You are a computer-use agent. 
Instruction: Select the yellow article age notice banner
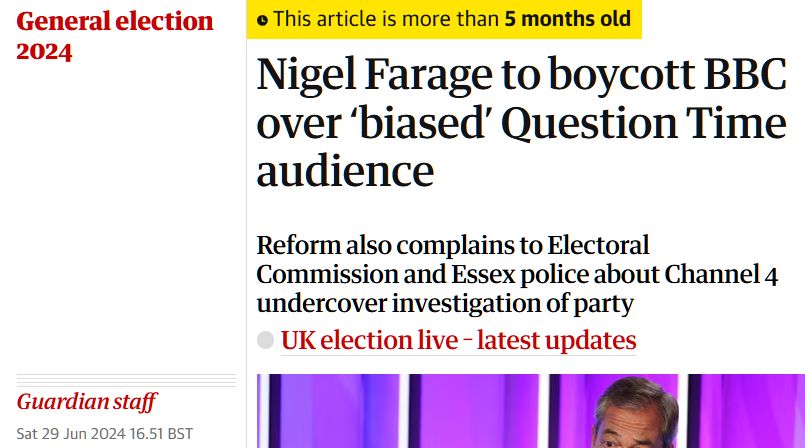tap(444, 19)
